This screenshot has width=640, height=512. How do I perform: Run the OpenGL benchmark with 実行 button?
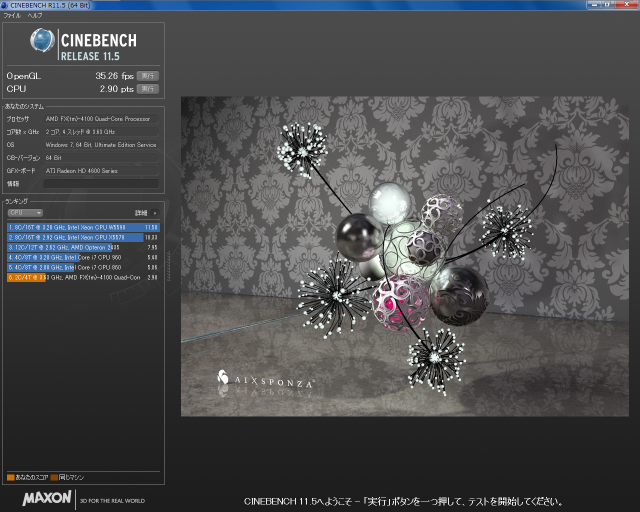pos(147,76)
